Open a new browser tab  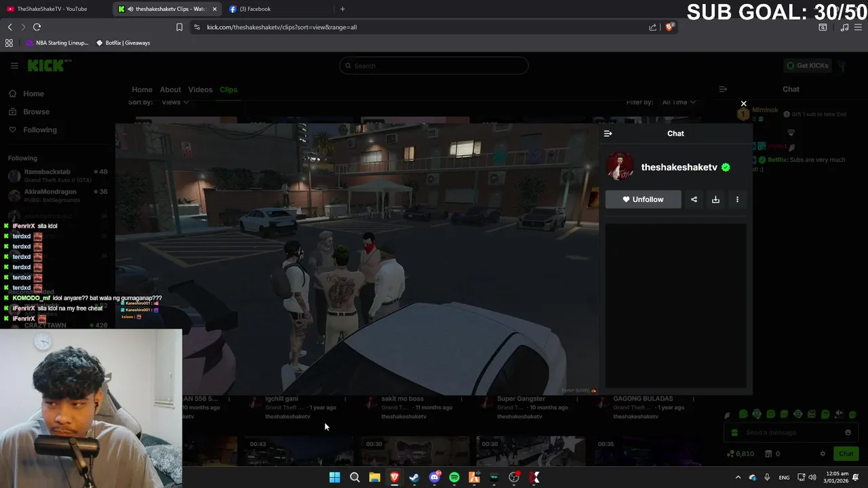[x=342, y=9]
